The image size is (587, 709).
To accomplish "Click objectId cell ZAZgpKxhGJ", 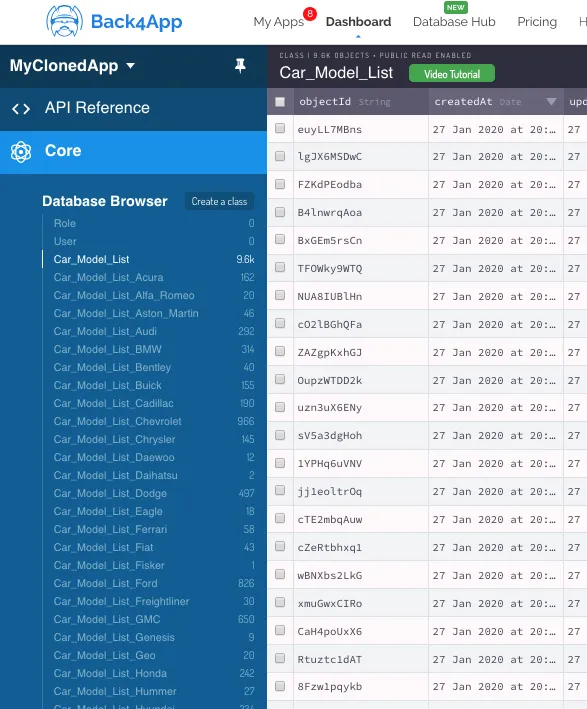I will tap(361, 352).
